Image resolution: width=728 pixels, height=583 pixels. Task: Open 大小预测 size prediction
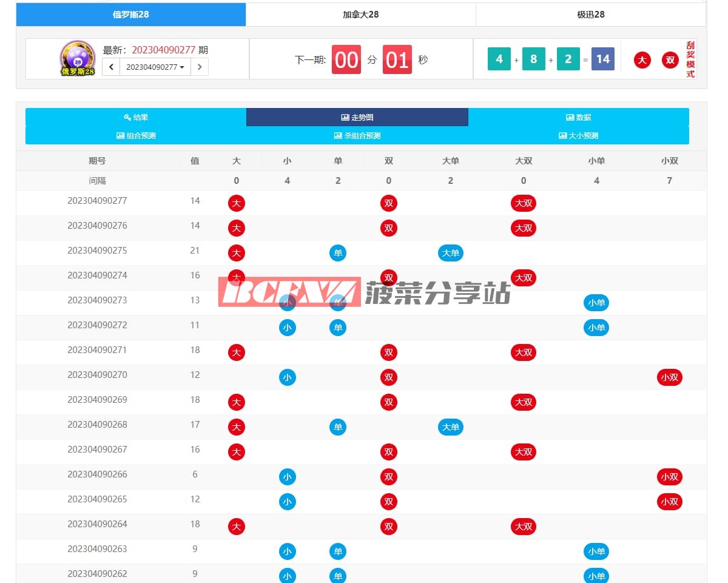578,135
